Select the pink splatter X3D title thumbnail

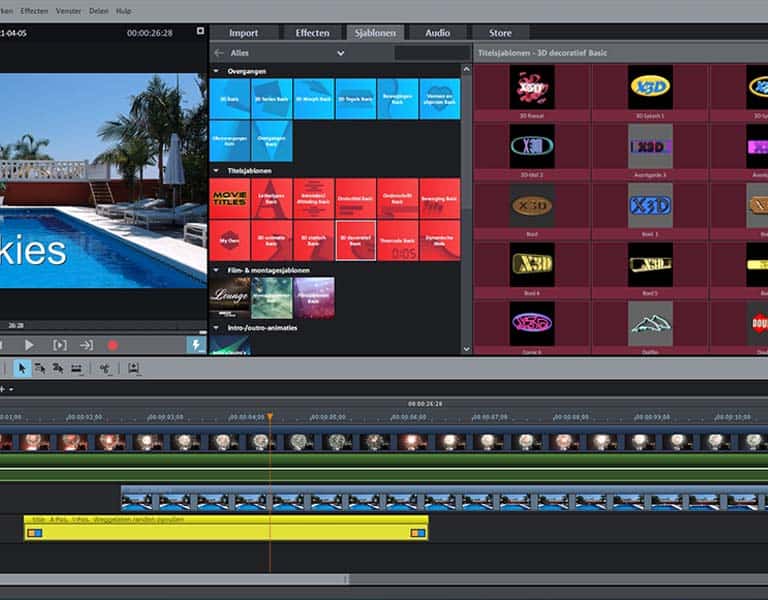click(x=532, y=87)
